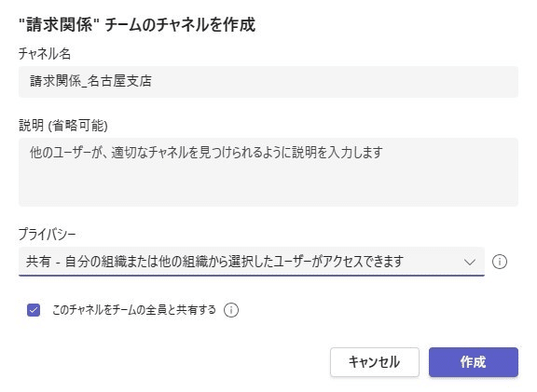The image size is (537, 392).
Task: Click info icon beside share-with-team checkbox
Action: pyautogui.click(x=231, y=310)
